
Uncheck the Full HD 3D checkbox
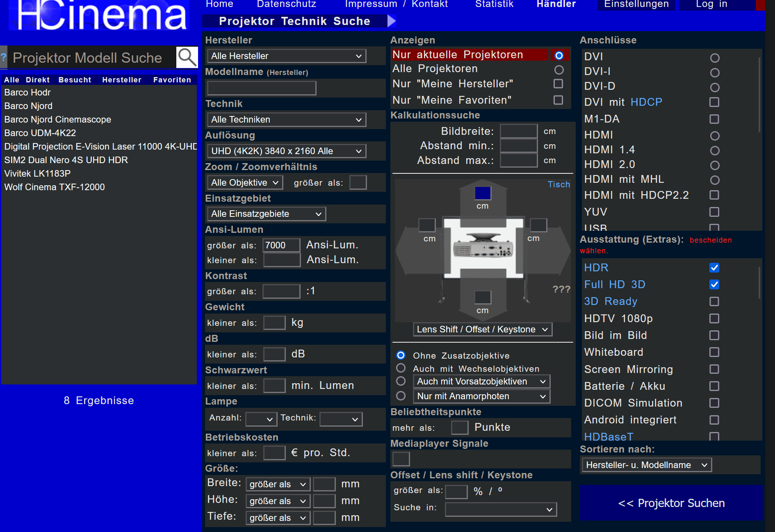(x=714, y=284)
